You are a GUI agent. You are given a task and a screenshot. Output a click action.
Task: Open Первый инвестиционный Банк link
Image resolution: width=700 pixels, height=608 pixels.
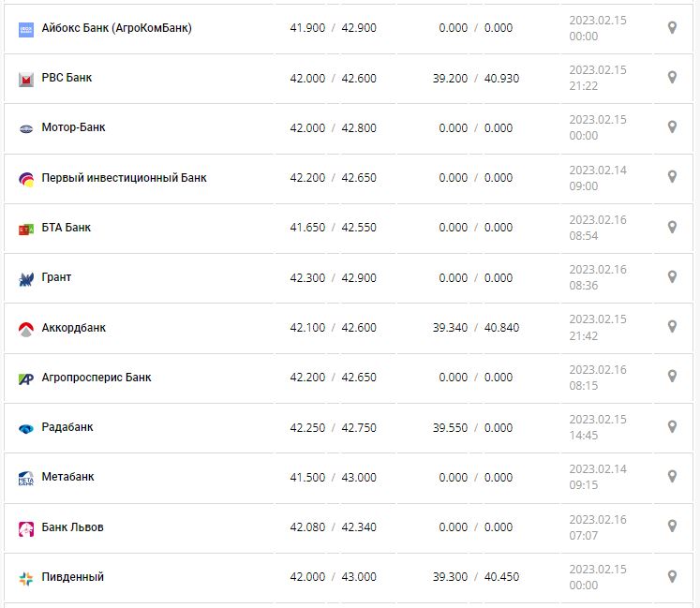coord(124,178)
